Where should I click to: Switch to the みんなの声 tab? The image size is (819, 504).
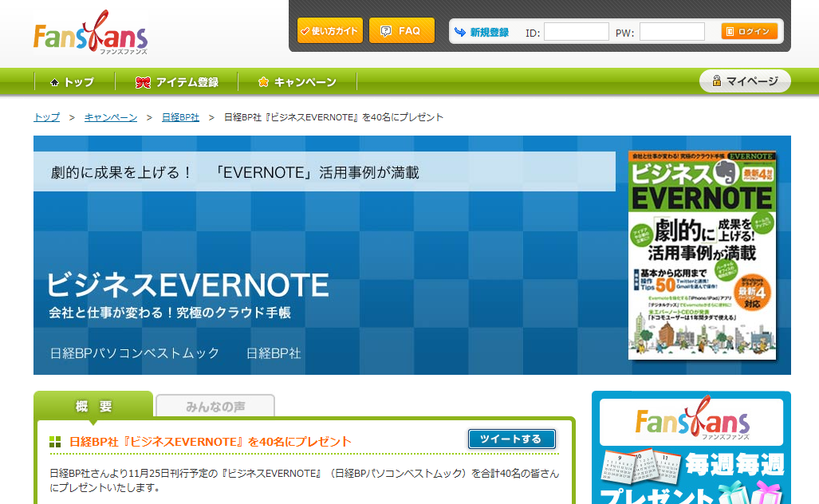pos(215,407)
